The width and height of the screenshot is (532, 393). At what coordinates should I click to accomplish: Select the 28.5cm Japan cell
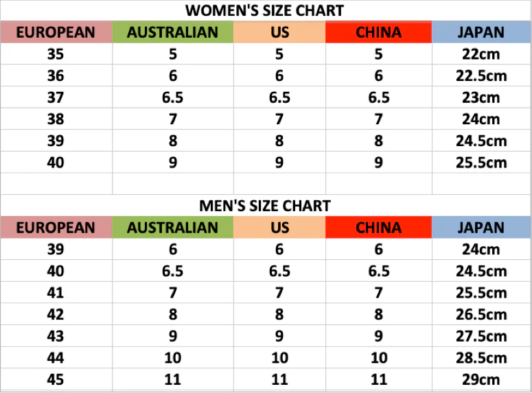481,358
